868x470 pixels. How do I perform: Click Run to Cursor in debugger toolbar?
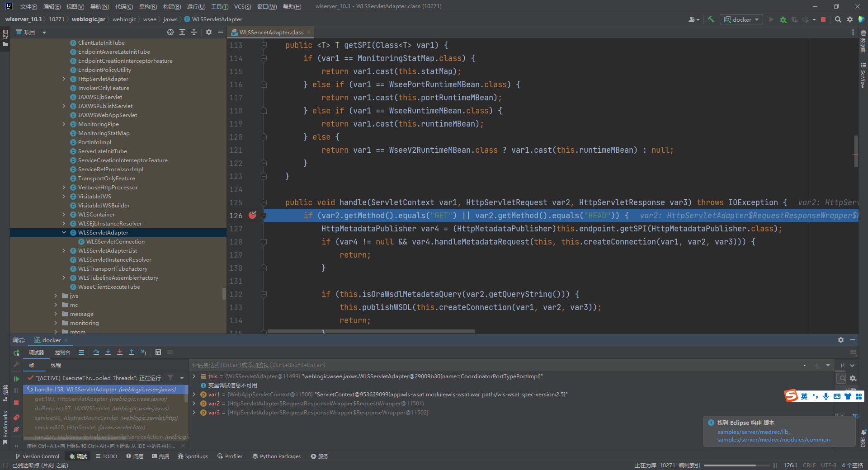coord(143,352)
